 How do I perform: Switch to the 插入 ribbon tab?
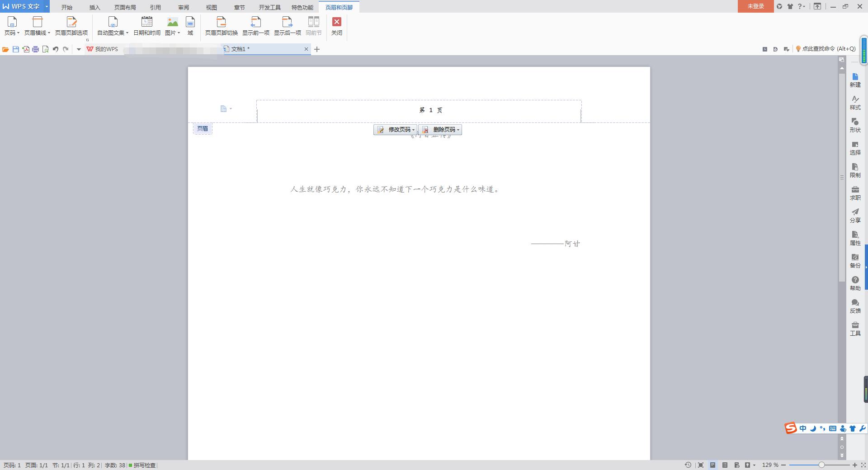click(x=94, y=7)
